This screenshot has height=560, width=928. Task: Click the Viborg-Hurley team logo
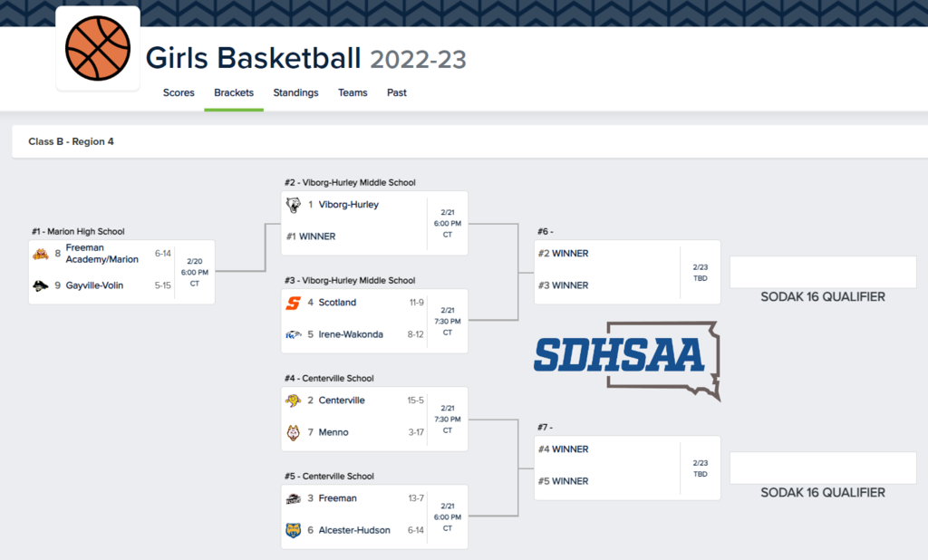(x=294, y=205)
